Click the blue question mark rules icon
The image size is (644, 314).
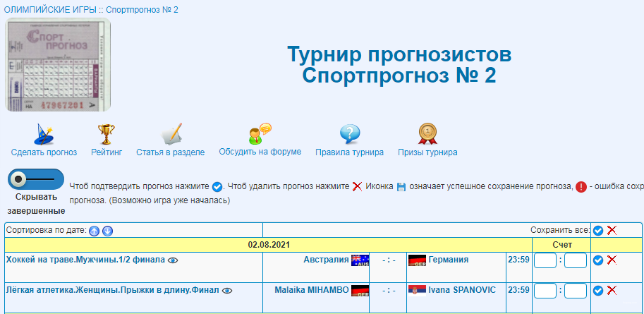point(350,134)
